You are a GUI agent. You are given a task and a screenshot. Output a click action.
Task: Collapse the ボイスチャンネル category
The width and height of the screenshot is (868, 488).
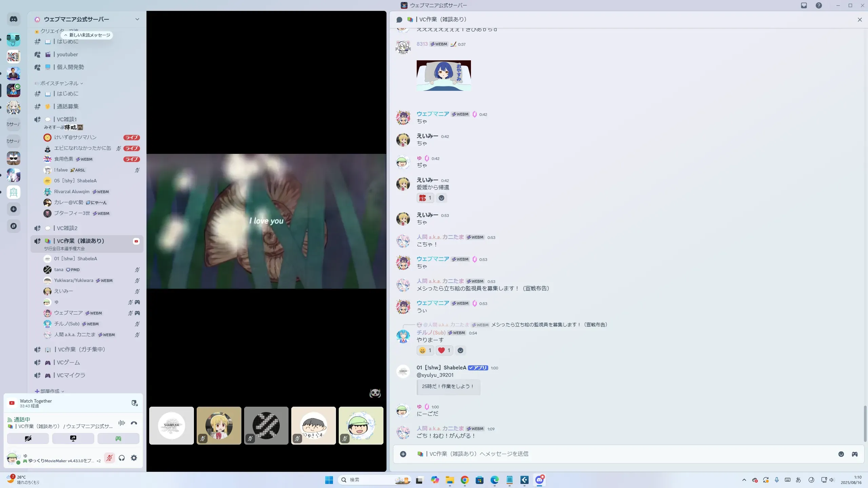[59, 83]
